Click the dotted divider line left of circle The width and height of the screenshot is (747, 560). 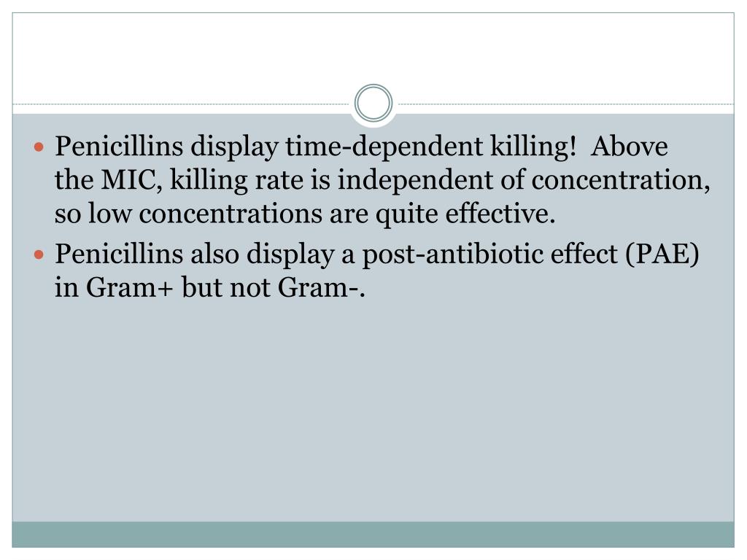point(182,104)
